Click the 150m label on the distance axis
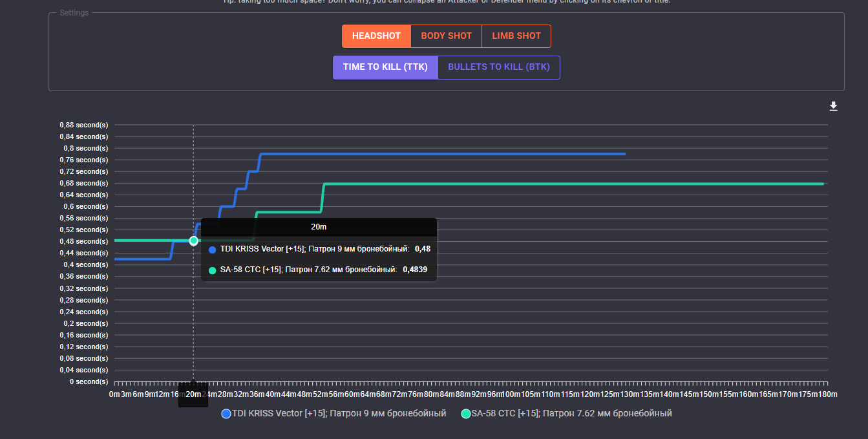The height and width of the screenshot is (439, 868). pyautogui.click(x=708, y=394)
